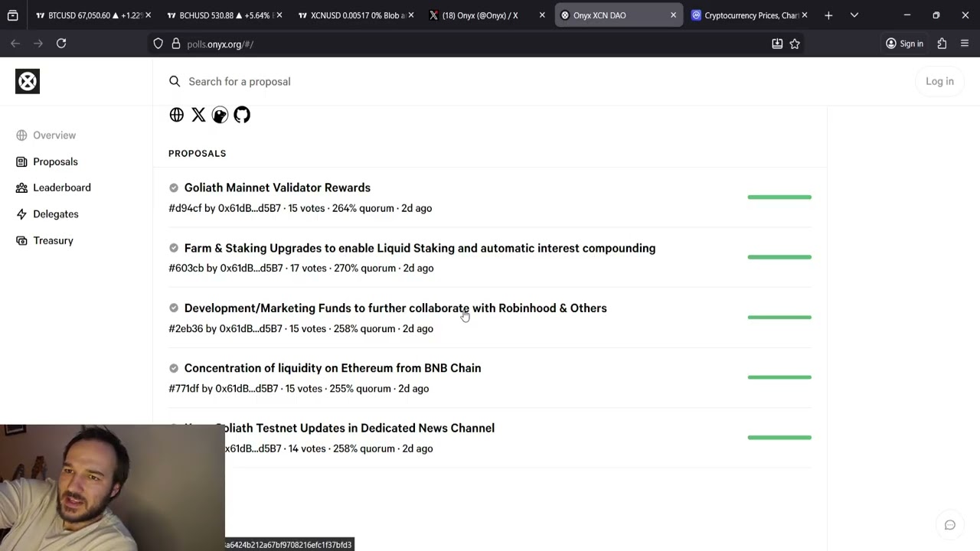
Task: Click the reader view icon in the address bar
Action: click(x=777, y=44)
